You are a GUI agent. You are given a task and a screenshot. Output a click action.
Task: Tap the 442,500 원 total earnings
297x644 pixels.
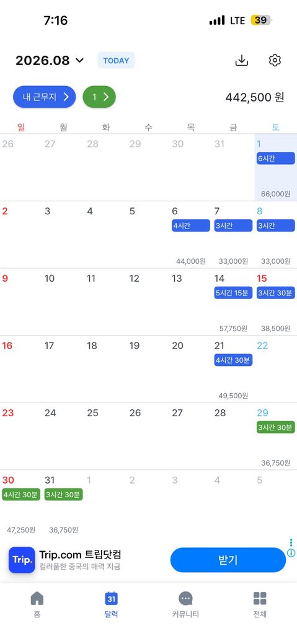[255, 97]
